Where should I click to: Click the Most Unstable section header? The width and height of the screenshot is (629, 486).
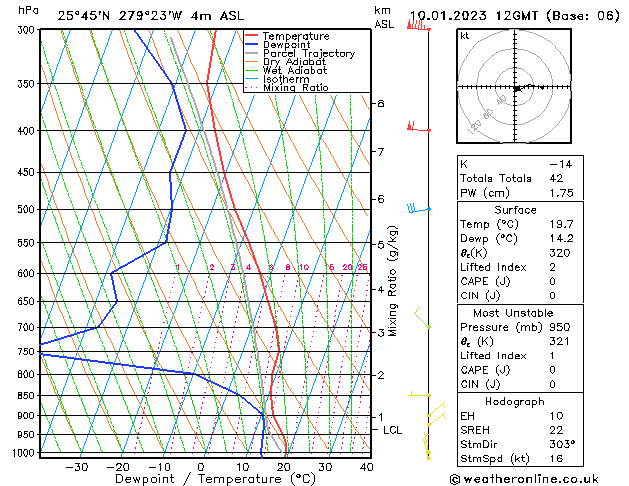(x=513, y=313)
